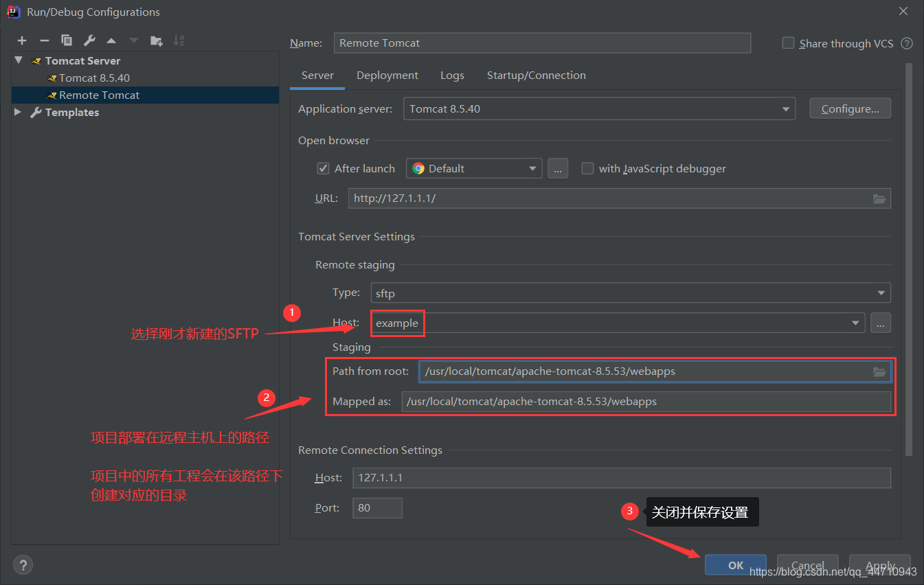
Task: Remove configuration with minus icon
Action: (44, 41)
